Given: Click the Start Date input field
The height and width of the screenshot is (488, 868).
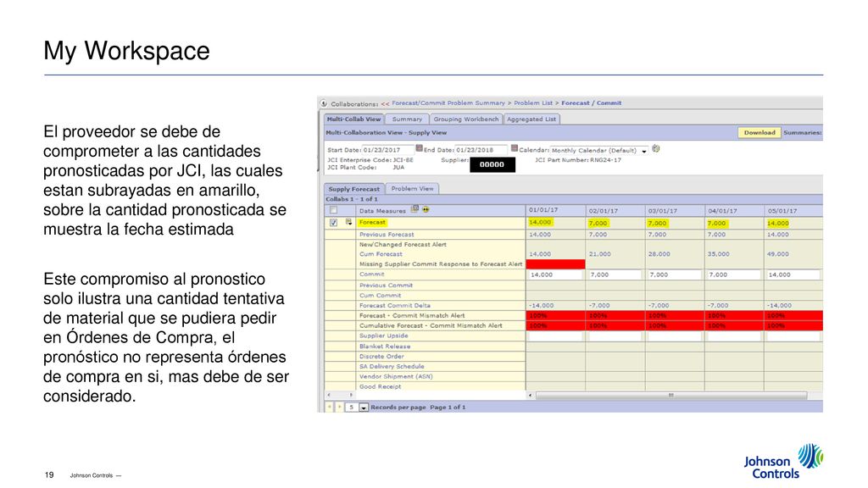Looking at the screenshot, I should (x=388, y=150).
